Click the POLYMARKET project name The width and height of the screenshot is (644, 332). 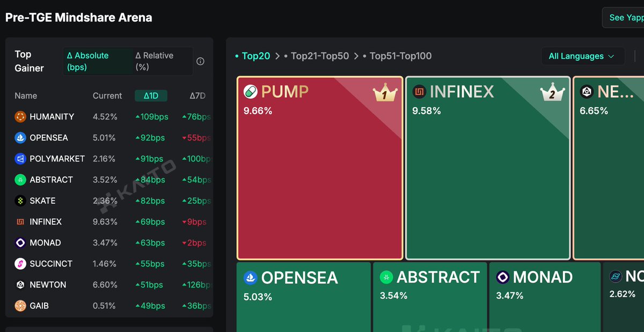57,159
